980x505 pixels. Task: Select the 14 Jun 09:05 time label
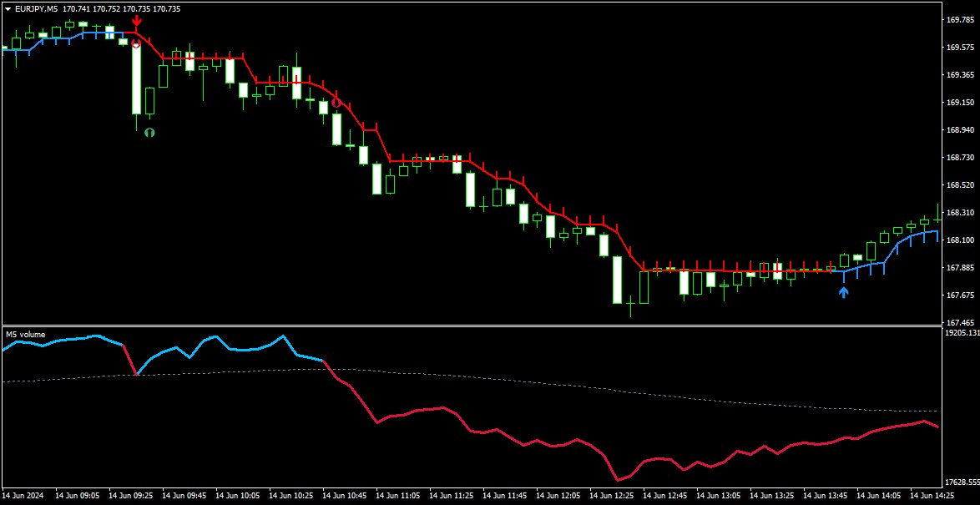[x=77, y=496]
